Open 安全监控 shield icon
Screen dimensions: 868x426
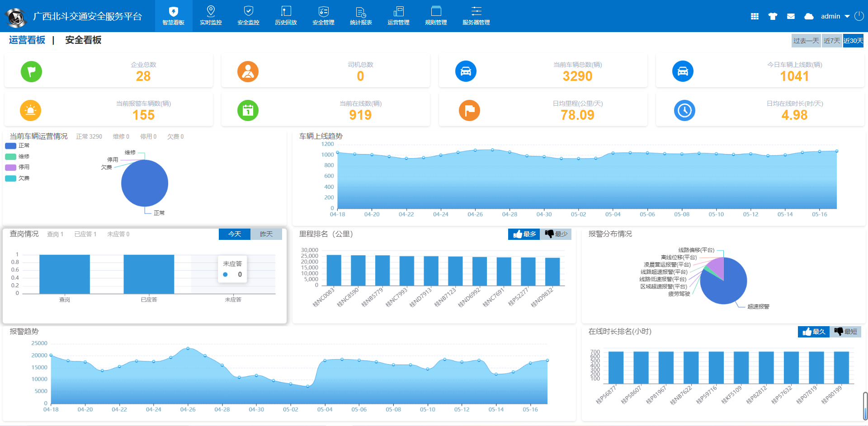point(248,11)
